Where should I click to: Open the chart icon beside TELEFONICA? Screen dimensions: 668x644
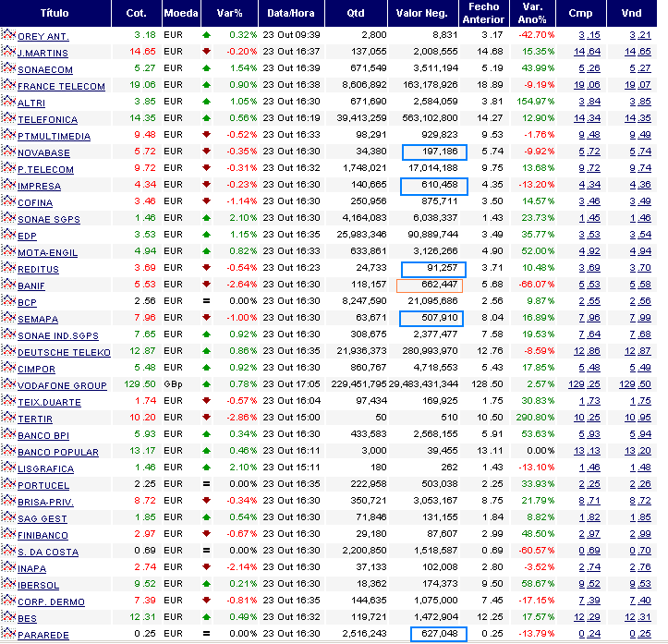8,117
